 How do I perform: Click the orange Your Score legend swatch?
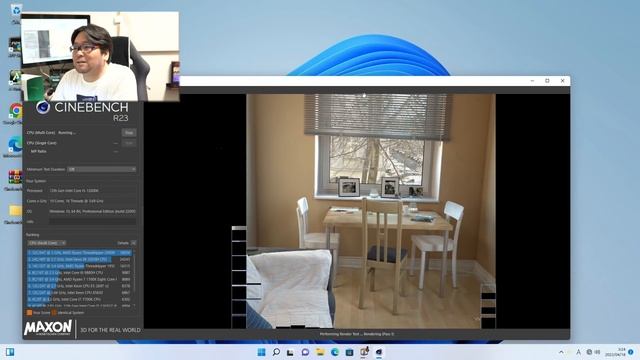(29, 313)
